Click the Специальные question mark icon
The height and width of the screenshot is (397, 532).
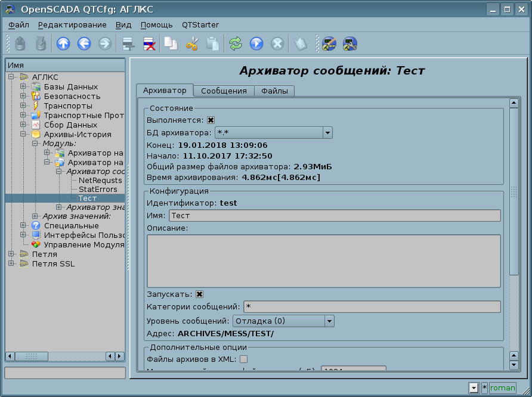tap(36, 225)
